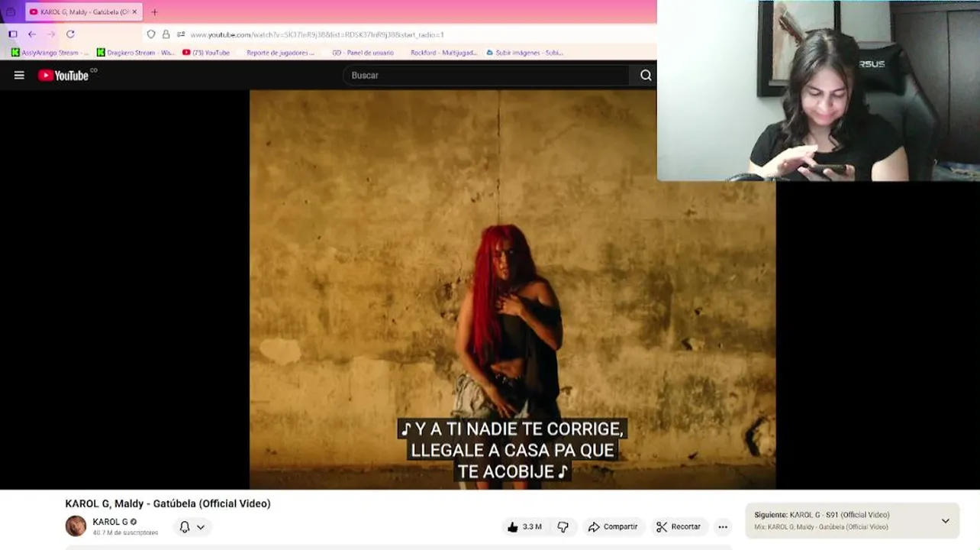The image size is (980, 550).
Task: Click the Mix: KAROL G, Maldy subtitle text
Action: click(821, 527)
